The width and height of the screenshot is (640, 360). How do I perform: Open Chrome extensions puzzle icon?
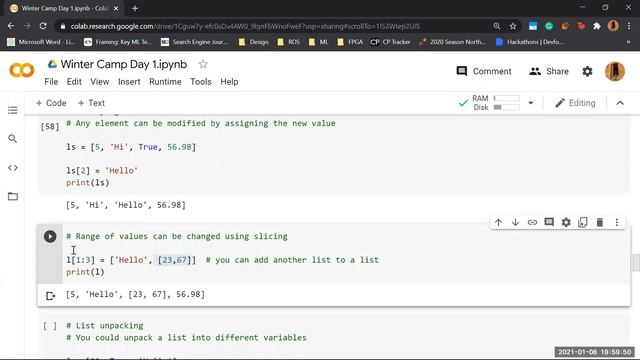(x=597, y=26)
